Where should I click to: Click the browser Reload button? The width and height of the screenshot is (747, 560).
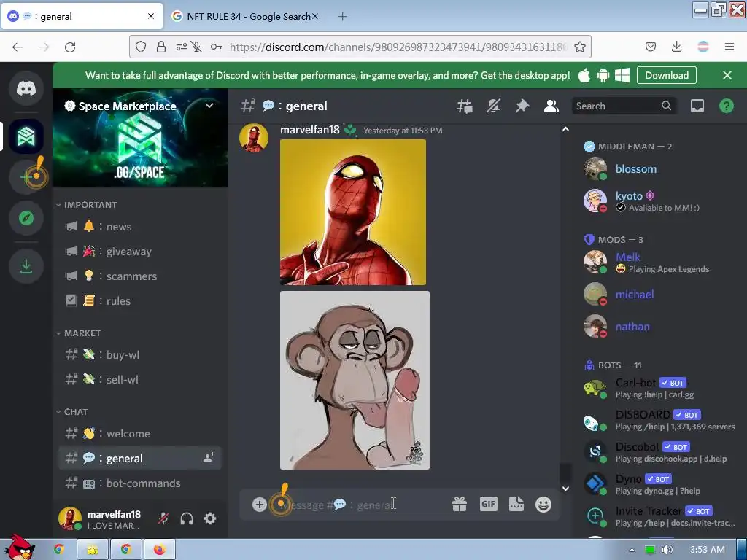tap(70, 47)
